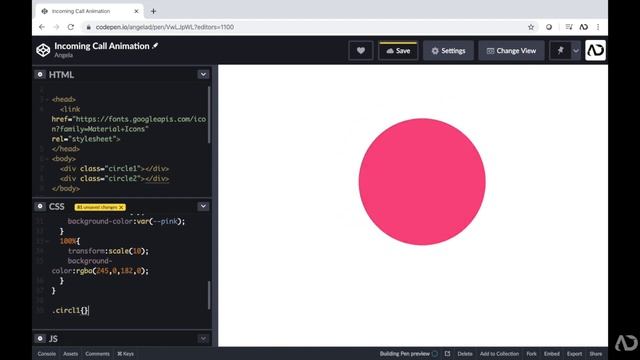The width and height of the screenshot is (640, 360).
Task: Save the pen
Action: 398,51
